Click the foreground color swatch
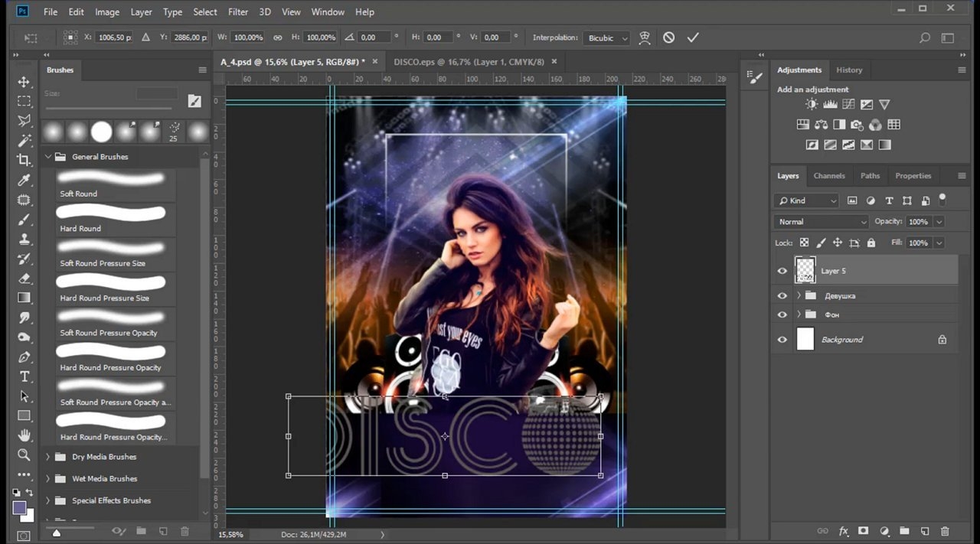This screenshot has width=980, height=544. (x=20, y=507)
